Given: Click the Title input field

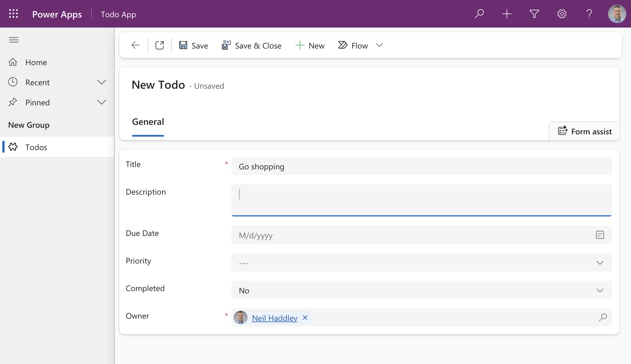Looking at the screenshot, I should 421,166.
